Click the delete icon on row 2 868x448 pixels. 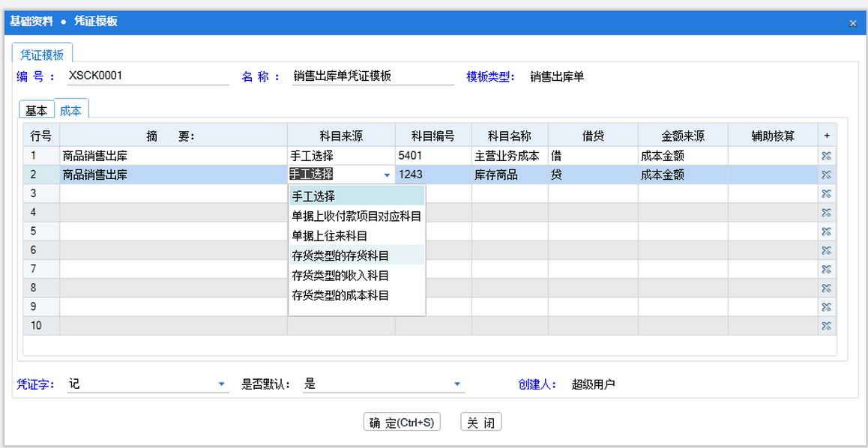pyautogui.click(x=827, y=175)
